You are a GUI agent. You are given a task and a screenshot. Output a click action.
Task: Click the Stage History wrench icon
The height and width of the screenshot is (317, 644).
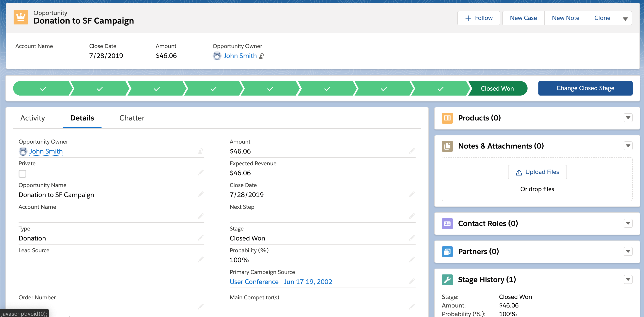[x=447, y=280]
